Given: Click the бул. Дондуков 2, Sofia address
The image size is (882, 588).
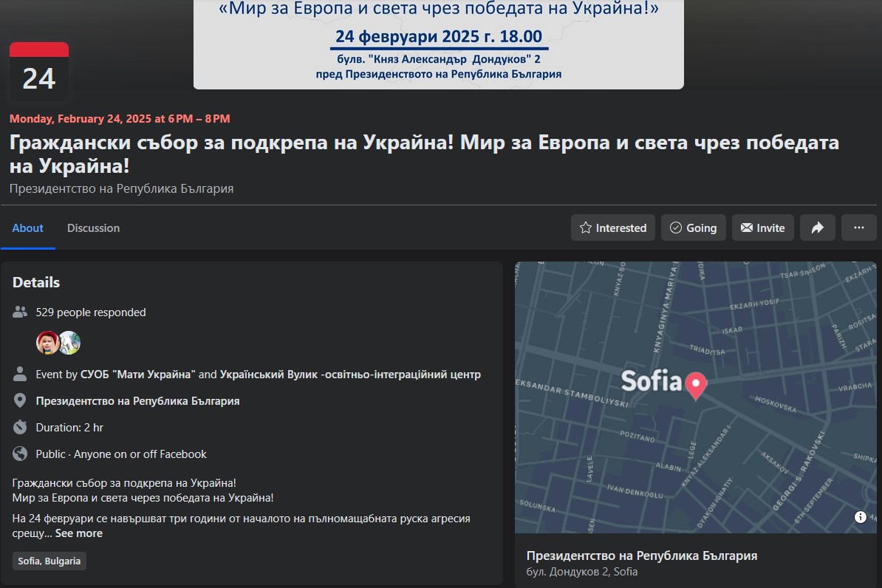Looking at the screenshot, I should [582, 572].
